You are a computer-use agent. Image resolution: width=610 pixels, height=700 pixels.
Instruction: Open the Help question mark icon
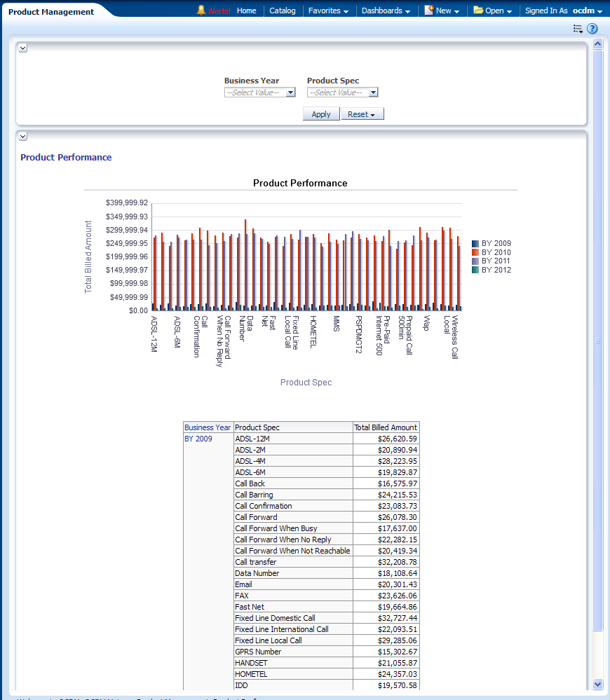click(x=592, y=29)
